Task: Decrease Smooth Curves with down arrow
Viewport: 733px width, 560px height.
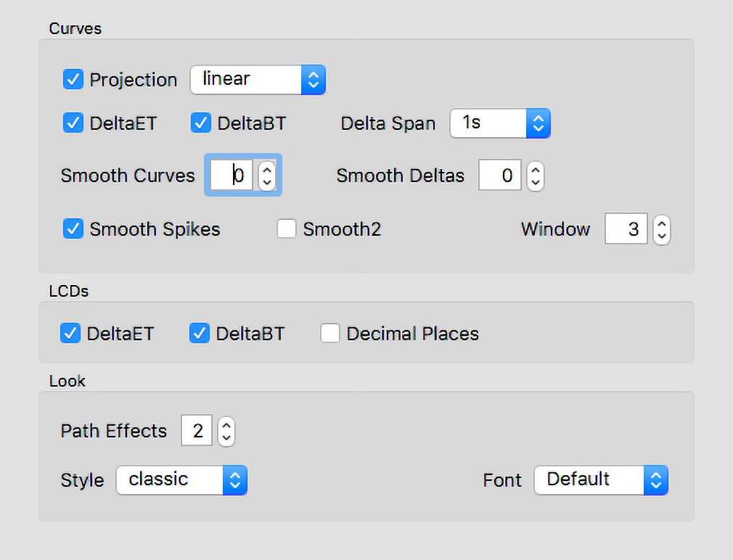Action: coord(267,183)
